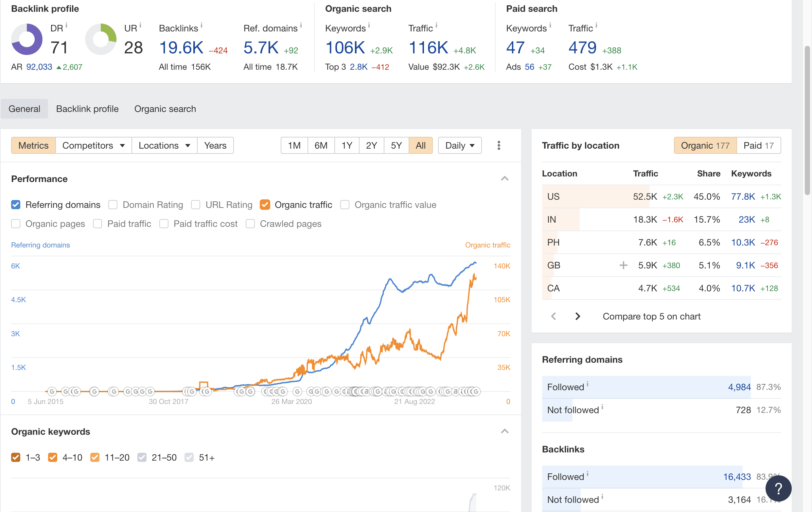
Task: Toggle the 21–50 keywords checkbox
Action: 142,457
